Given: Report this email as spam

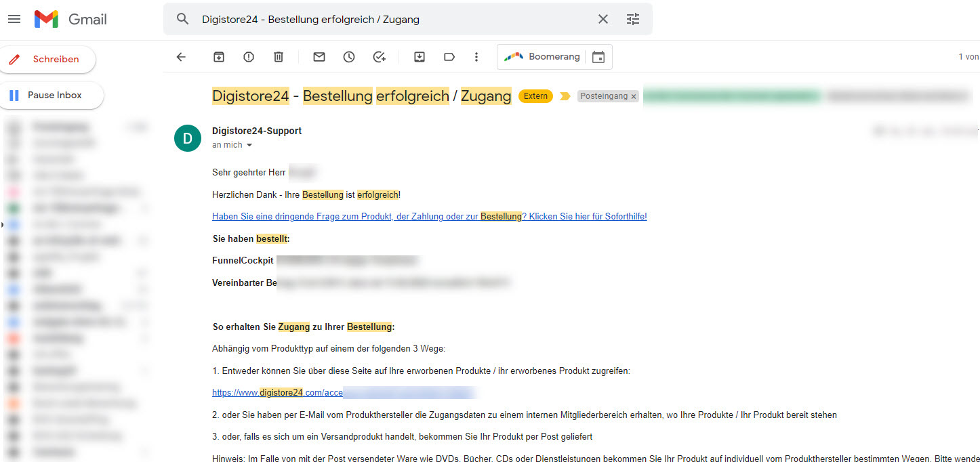Looking at the screenshot, I should coord(249,57).
